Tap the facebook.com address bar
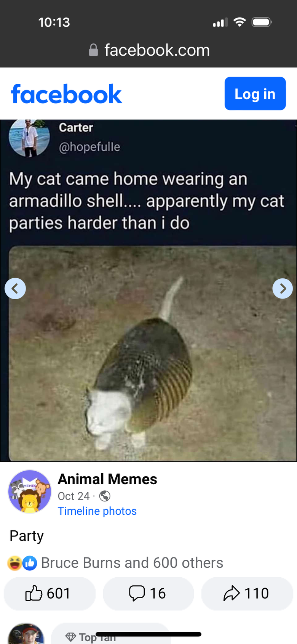 148,50
